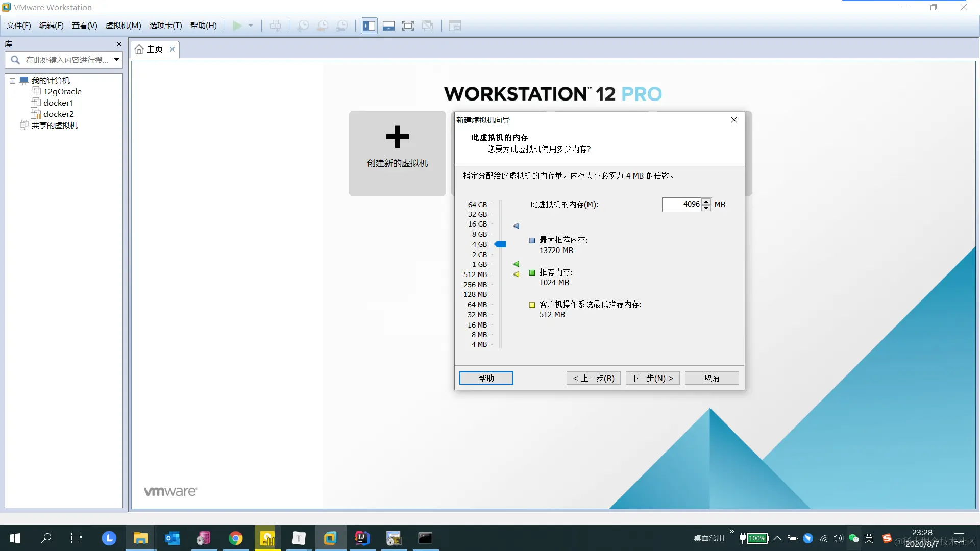Click the home icon on 主页 tab
The image size is (980, 551).
point(139,49)
